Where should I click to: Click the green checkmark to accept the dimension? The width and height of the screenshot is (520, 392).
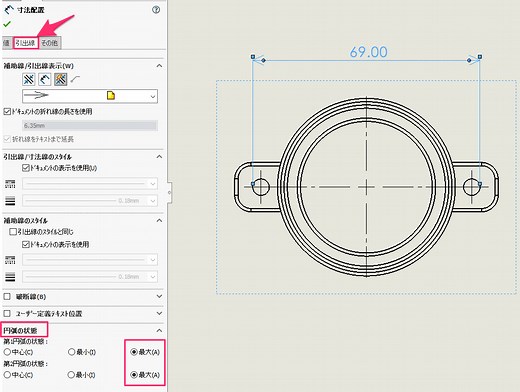click(7, 24)
